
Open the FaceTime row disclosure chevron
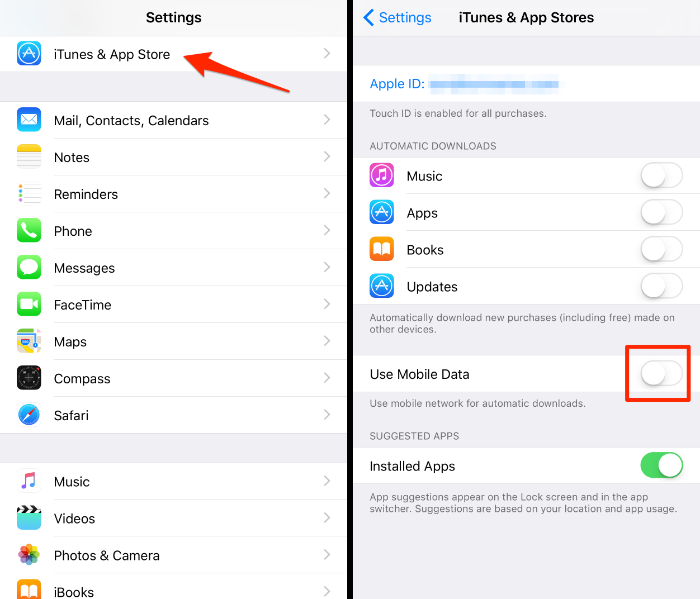327,304
